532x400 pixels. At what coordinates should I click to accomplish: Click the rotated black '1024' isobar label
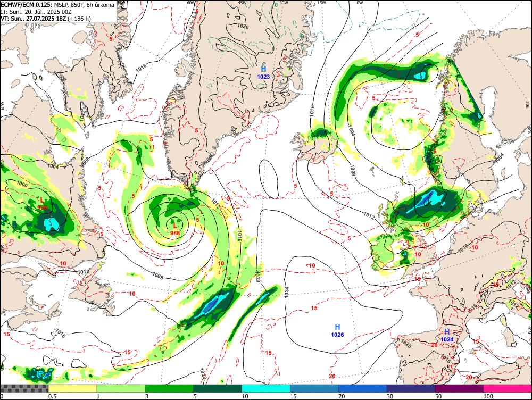point(287,293)
